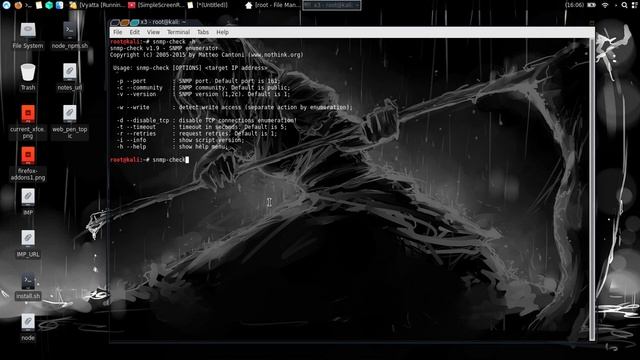640x360 pixels.
Task: Click the panel clock showing 16:06
Action: [x=574, y=5]
